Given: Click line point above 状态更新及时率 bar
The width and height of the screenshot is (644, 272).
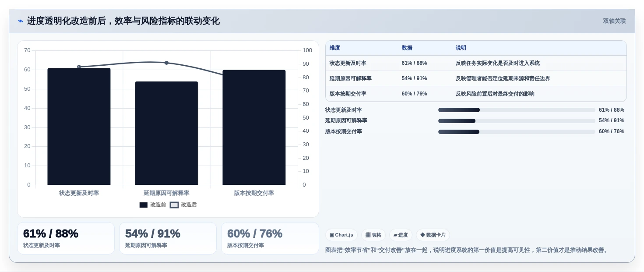Looking at the screenshot, I should coord(79,67).
